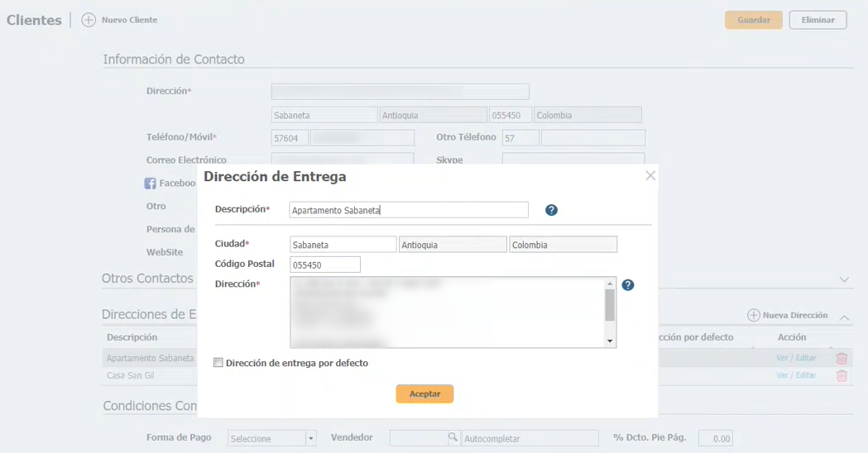Delete the Casa San Gil address row
This screenshot has height=453, width=868.
tap(842, 376)
